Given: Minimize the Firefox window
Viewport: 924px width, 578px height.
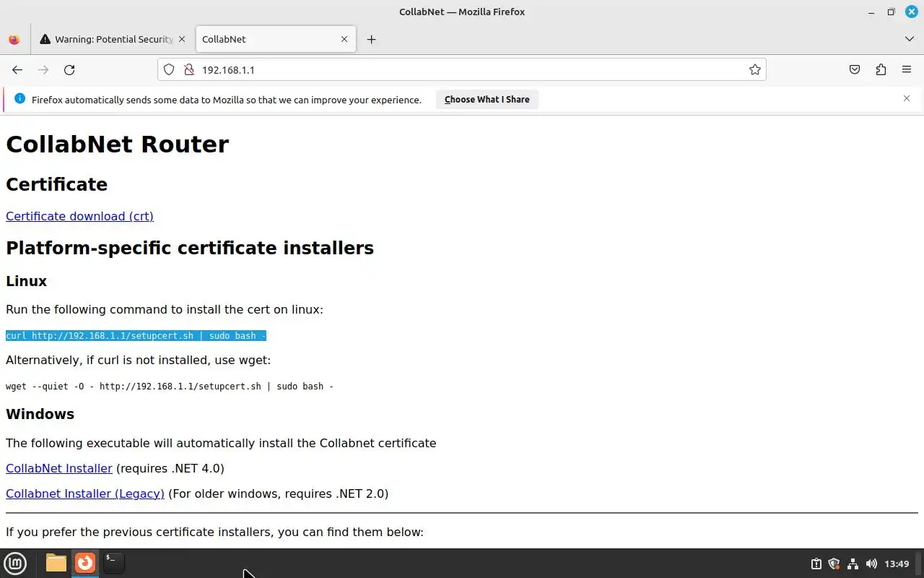Looking at the screenshot, I should (871, 12).
